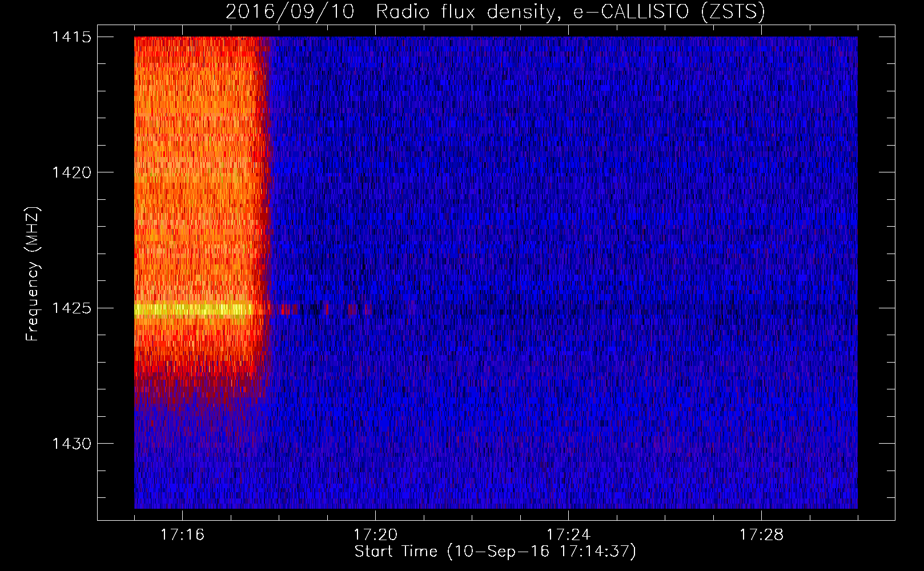Click the date '2016/09/10' in the title
The height and width of the screenshot is (571, 924).
point(290,11)
